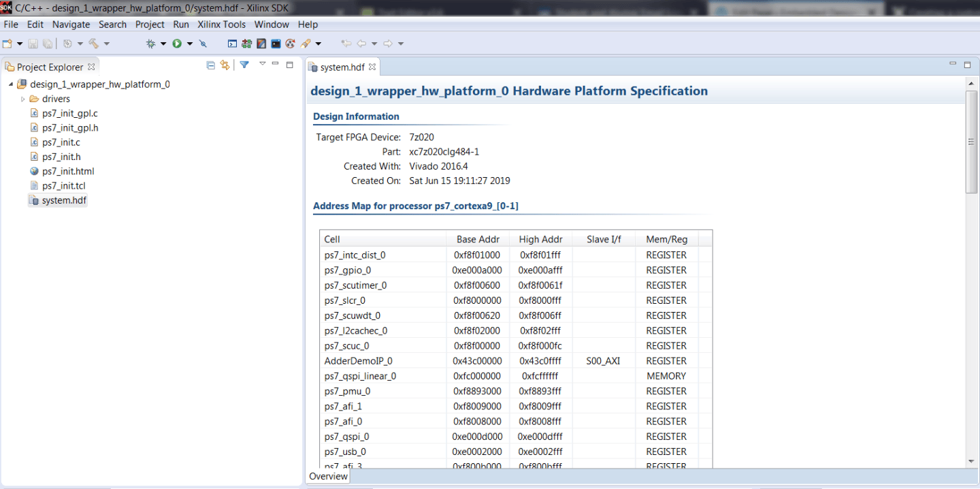Screen dimensions: 980x489
Task: Expand the drivers folder
Action: [x=22, y=99]
